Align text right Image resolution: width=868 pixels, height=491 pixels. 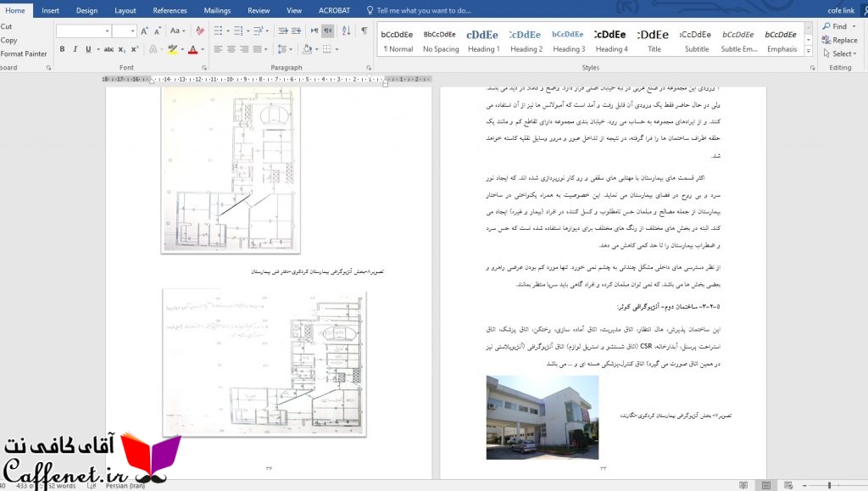[244, 49]
